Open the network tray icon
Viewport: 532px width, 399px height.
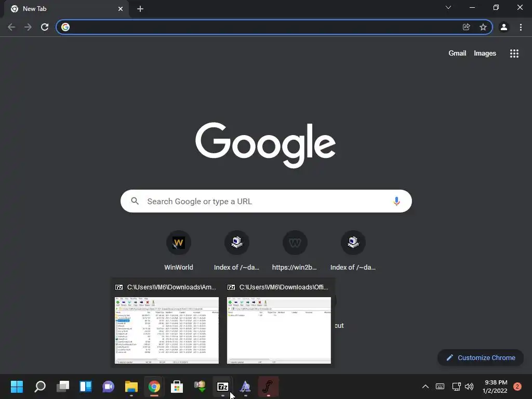click(456, 387)
